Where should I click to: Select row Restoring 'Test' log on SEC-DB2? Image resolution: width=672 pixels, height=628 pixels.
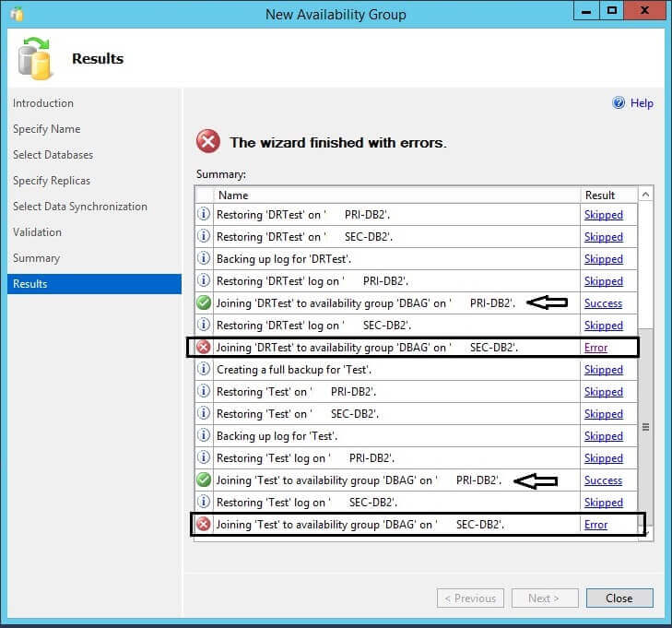click(x=416, y=503)
